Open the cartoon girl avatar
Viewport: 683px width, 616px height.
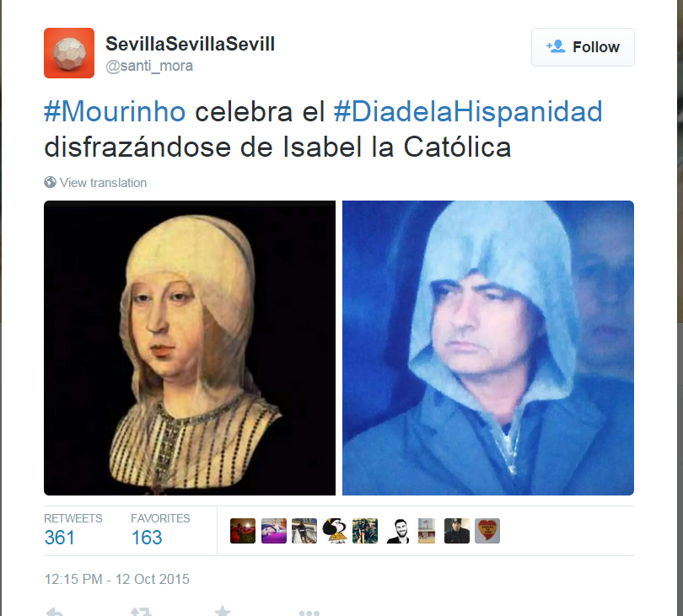335,531
